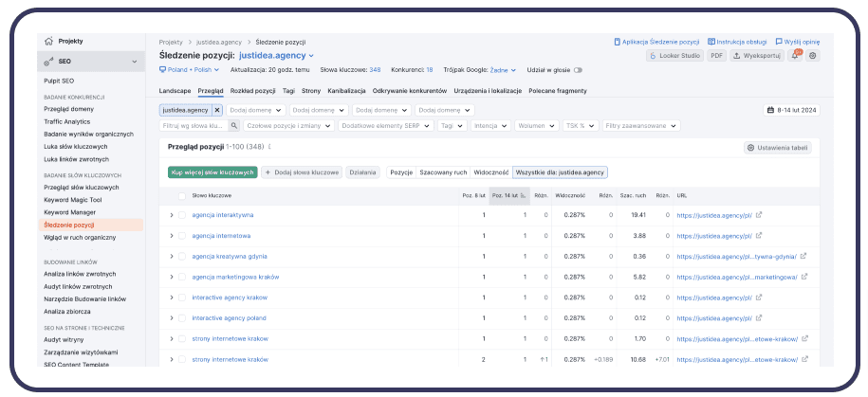Check the box for interactive agency poland
868x397 pixels.
[182, 318]
